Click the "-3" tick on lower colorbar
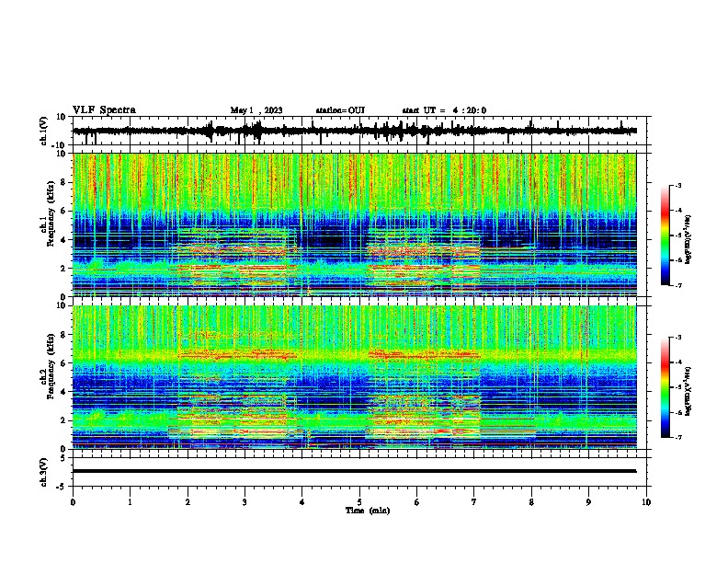This screenshot has width=728, height=563. (x=677, y=338)
